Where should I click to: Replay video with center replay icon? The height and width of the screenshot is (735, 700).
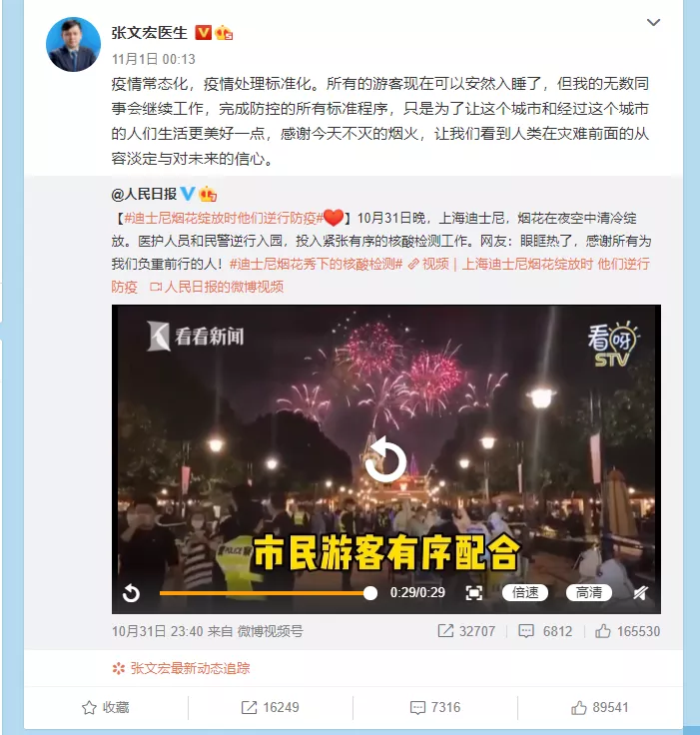coord(385,459)
